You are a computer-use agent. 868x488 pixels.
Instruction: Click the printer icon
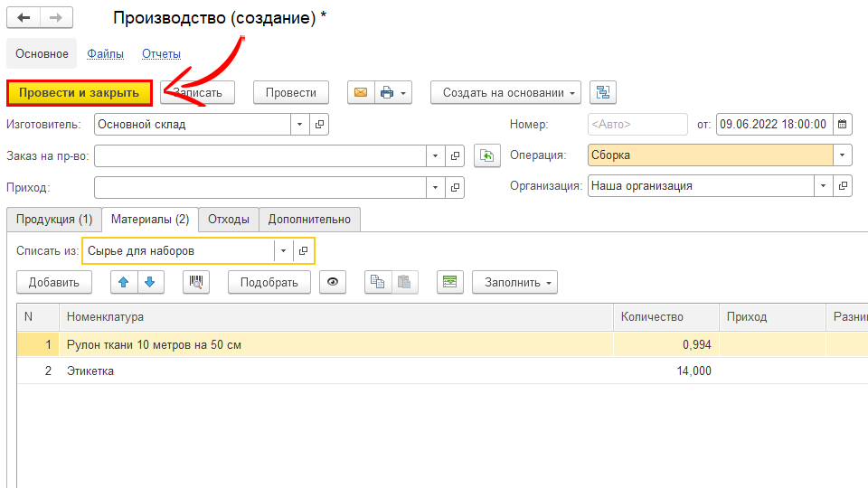tap(387, 92)
